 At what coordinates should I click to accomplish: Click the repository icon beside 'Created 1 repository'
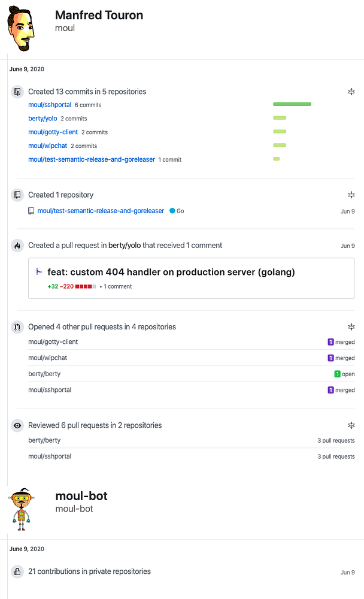tap(17, 195)
